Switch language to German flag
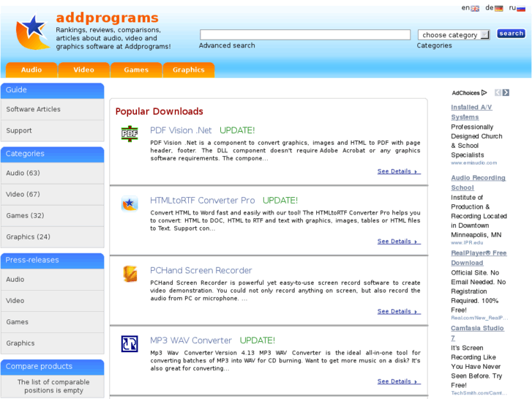The height and width of the screenshot is (399, 532). point(499,9)
